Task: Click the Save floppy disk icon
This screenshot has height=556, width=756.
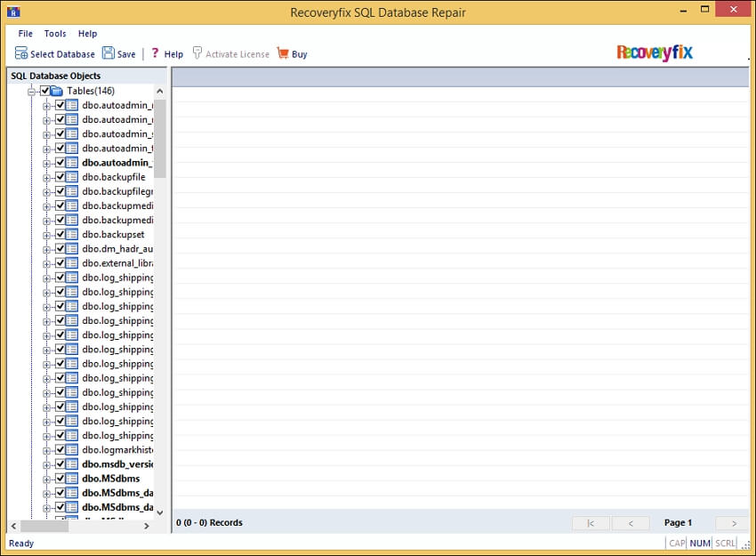Action: [x=109, y=53]
